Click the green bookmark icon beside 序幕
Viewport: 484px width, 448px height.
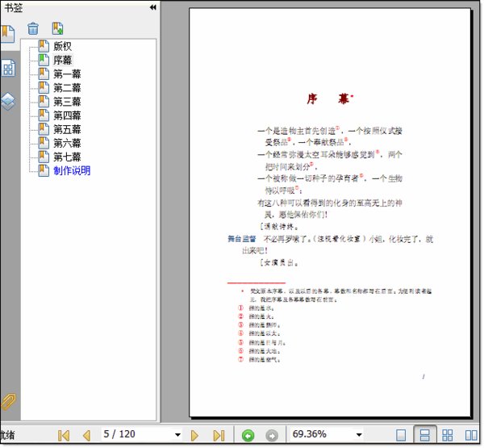point(44,60)
